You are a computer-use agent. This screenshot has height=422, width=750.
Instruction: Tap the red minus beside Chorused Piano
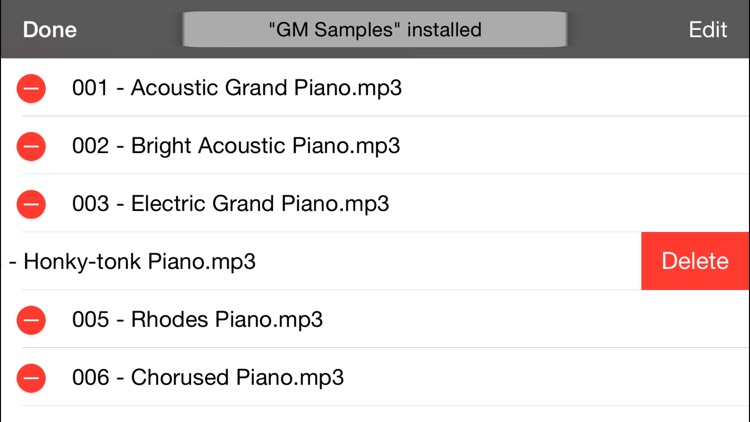point(31,378)
